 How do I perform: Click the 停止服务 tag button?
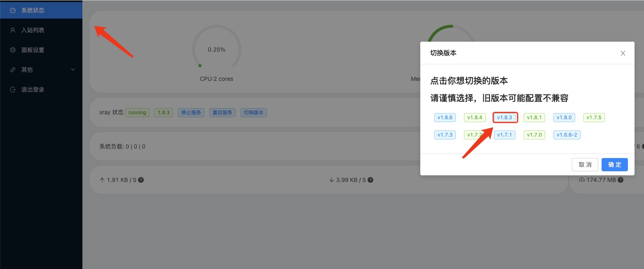click(x=191, y=112)
